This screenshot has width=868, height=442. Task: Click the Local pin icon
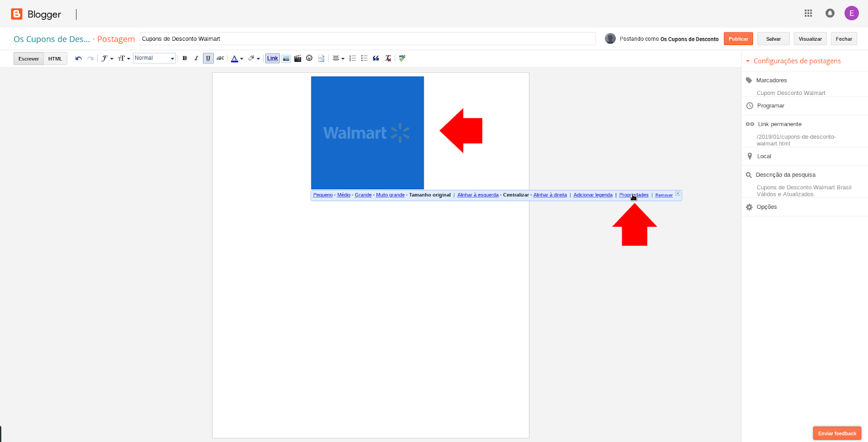(x=750, y=156)
